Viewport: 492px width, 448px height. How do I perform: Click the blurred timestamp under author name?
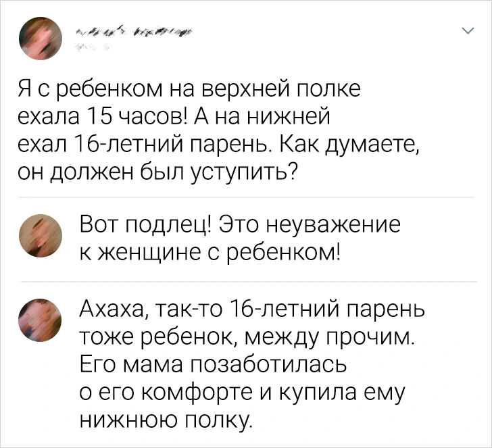coord(91,47)
